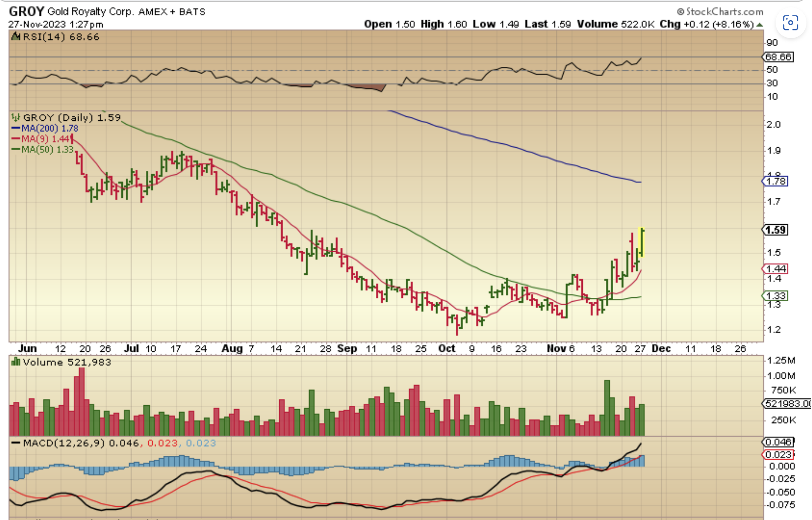
Task: Select the GROY ticker symbol in the header
Action: click(27, 11)
